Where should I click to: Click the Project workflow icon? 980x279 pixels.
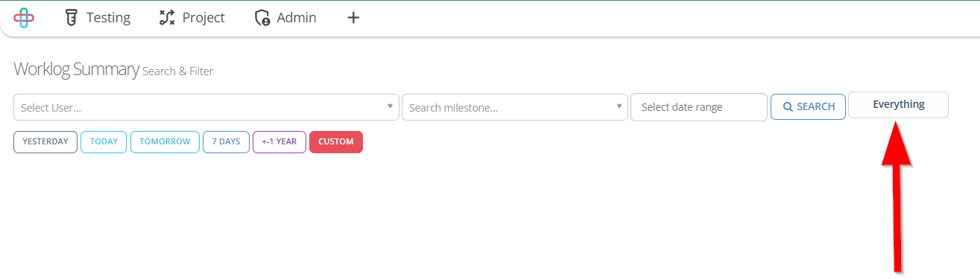[x=167, y=18]
